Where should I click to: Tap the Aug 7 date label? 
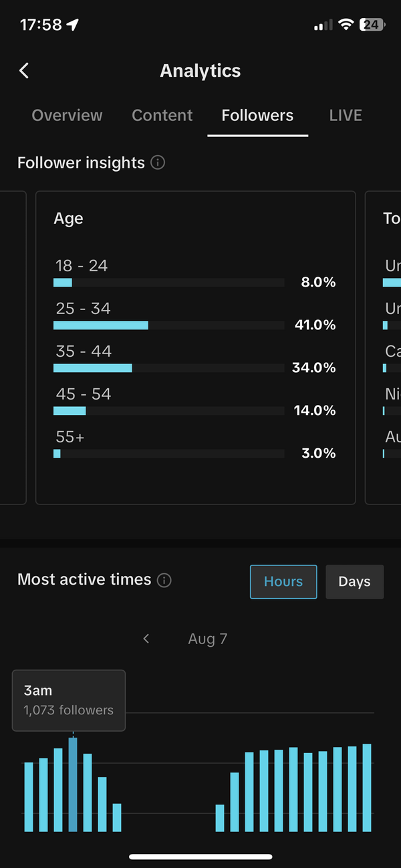207,639
